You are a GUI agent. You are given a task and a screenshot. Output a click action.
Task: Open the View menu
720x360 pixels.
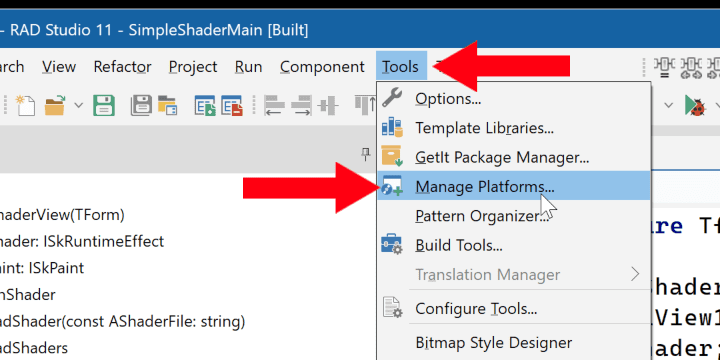coord(59,67)
